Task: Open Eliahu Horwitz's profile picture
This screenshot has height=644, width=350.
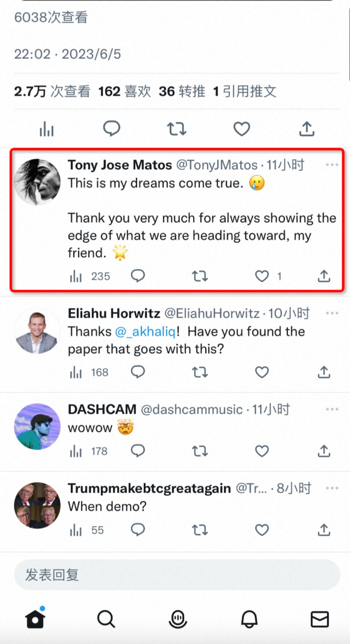Action: [x=36, y=332]
